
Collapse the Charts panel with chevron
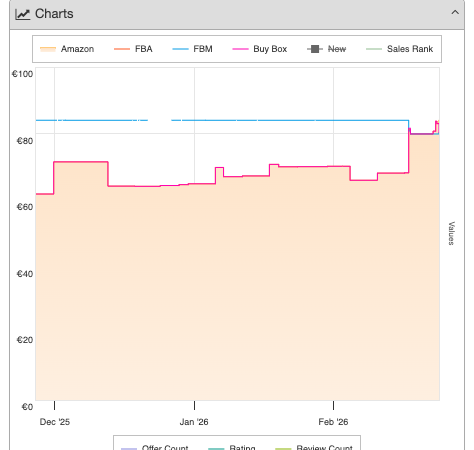(455, 13)
